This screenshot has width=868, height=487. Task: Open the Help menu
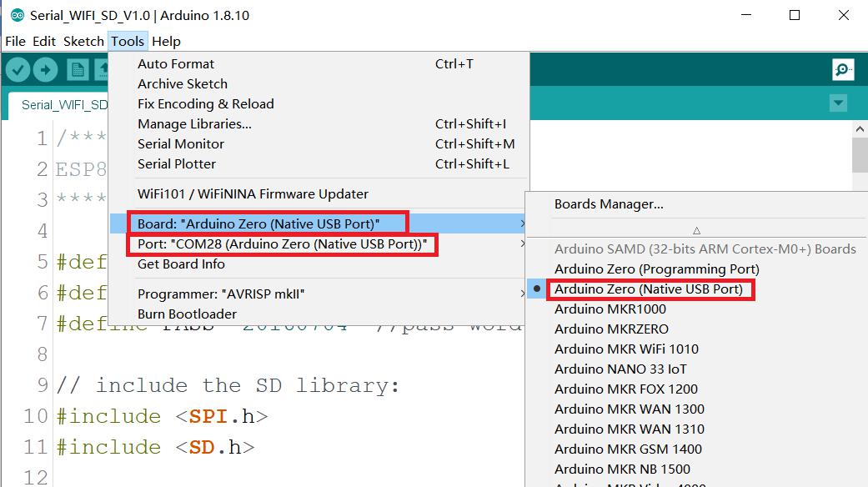[166, 42]
